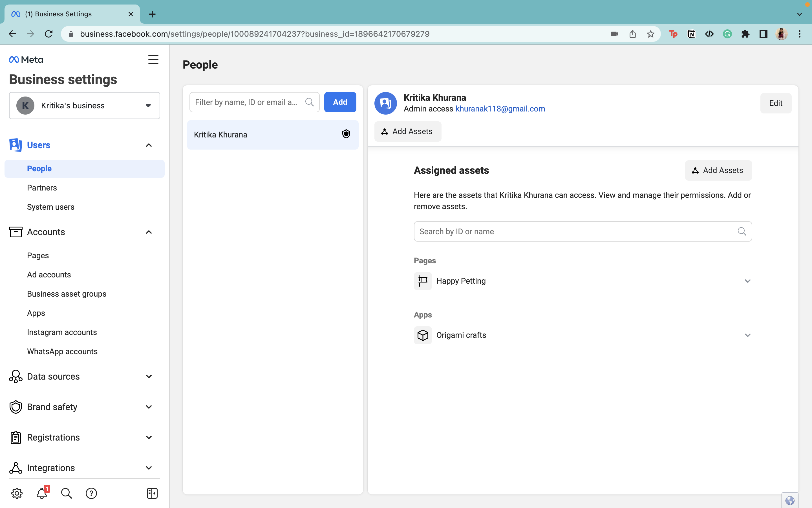Image resolution: width=812 pixels, height=508 pixels.
Task: Click the admin shield icon beside Kritika Khurana
Action: (346, 134)
